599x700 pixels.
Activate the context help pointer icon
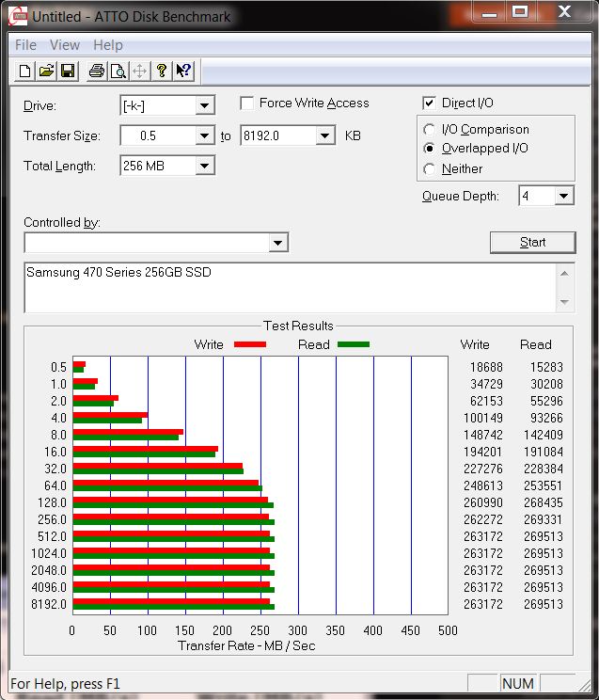pyautogui.click(x=183, y=71)
